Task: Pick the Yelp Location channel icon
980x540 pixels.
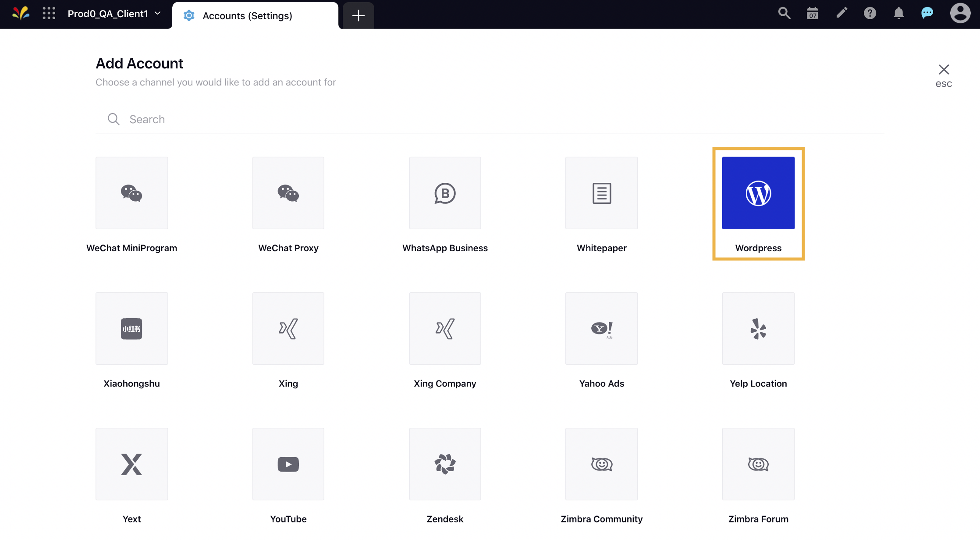Action: click(758, 328)
